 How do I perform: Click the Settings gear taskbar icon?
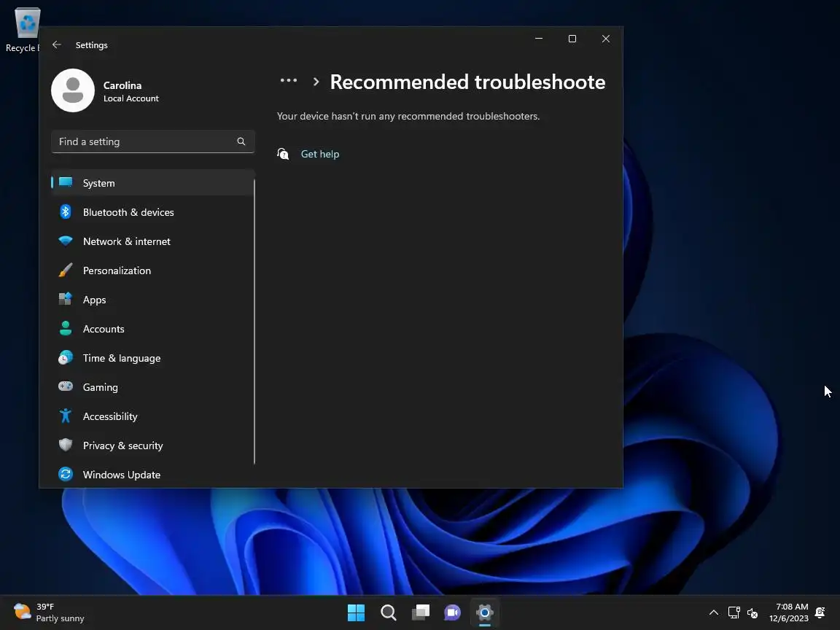point(484,612)
